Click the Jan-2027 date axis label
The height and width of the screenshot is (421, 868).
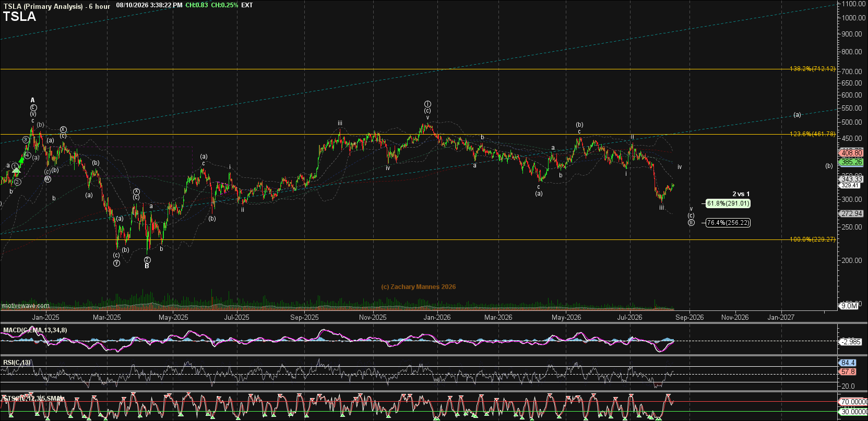tap(781, 317)
